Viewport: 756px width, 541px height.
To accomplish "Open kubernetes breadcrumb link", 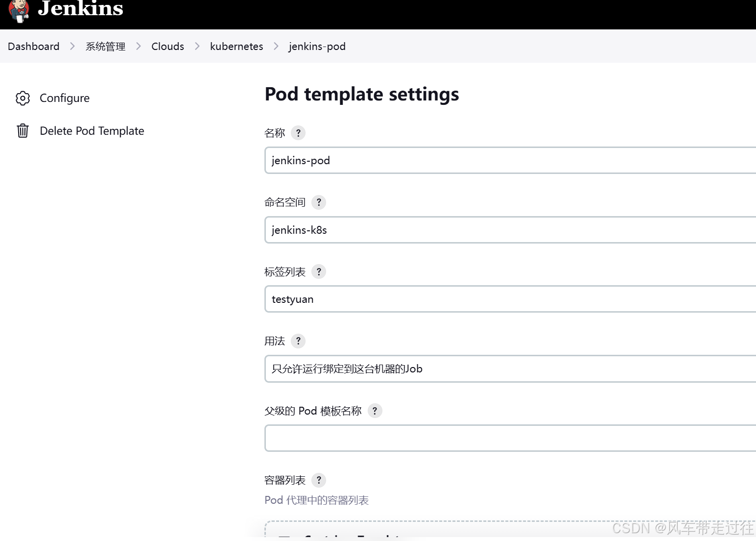I will pyautogui.click(x=236, y=46).
